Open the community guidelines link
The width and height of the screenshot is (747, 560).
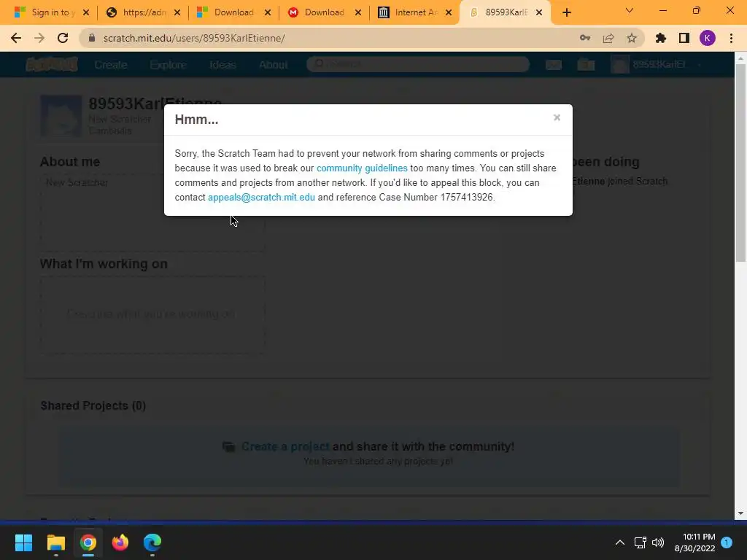pos(362,168)
